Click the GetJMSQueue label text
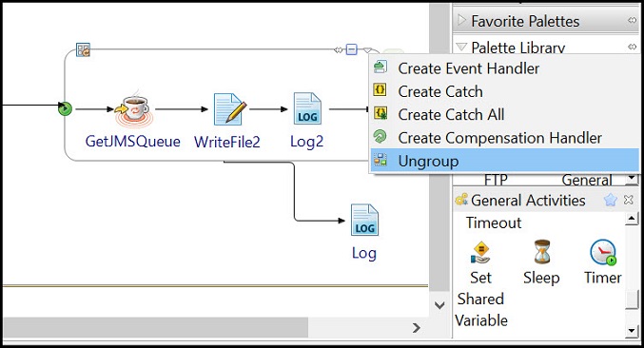 click(x=132, y=141)
